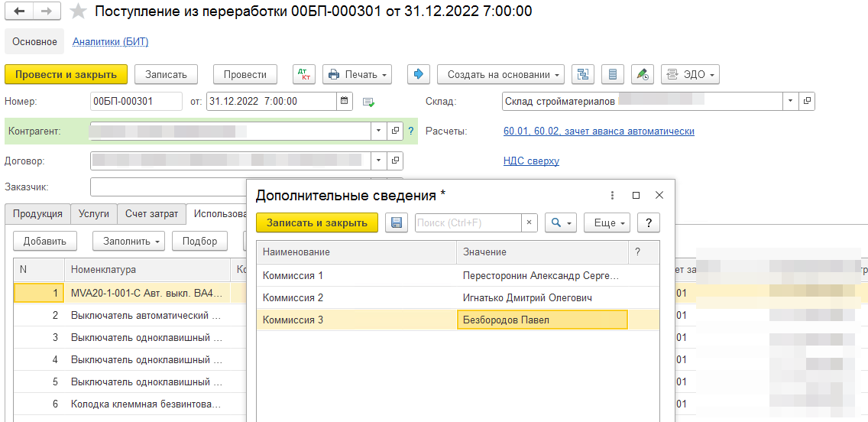This screenshot has width=868, height=422.
Task: Click the vertical dots menu in dialog header
Action: pyautogui.click(x=613, y=196)
